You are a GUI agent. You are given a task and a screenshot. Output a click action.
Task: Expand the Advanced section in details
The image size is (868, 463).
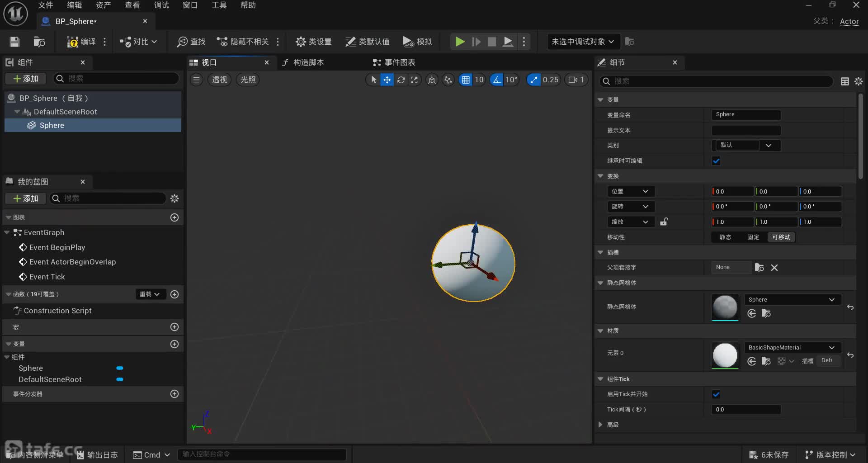point(600,425)
